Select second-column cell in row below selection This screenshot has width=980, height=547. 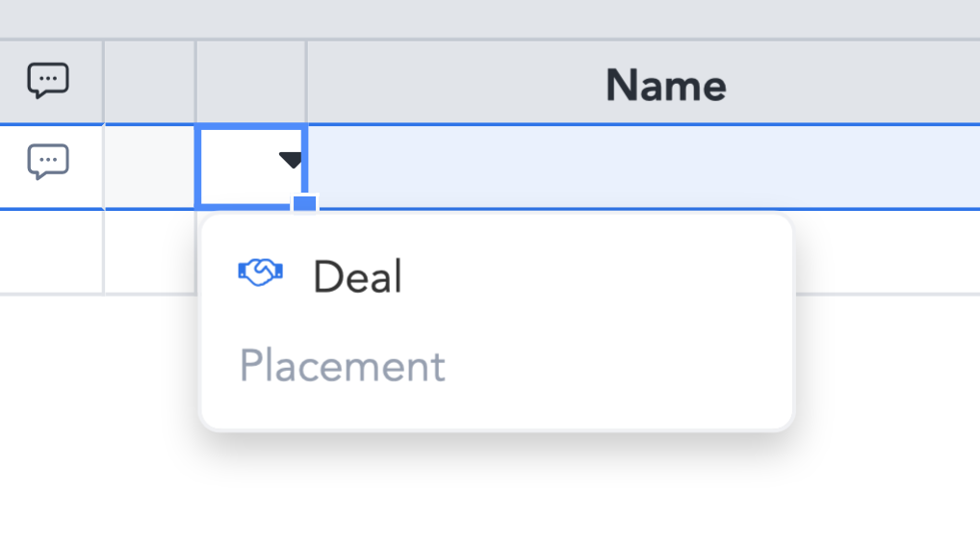(x=150, y=252)
